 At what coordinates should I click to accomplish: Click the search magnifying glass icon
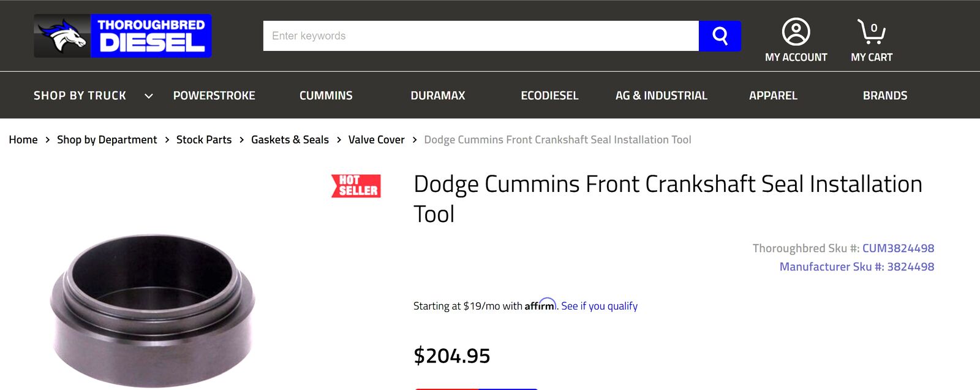(720, 36)
